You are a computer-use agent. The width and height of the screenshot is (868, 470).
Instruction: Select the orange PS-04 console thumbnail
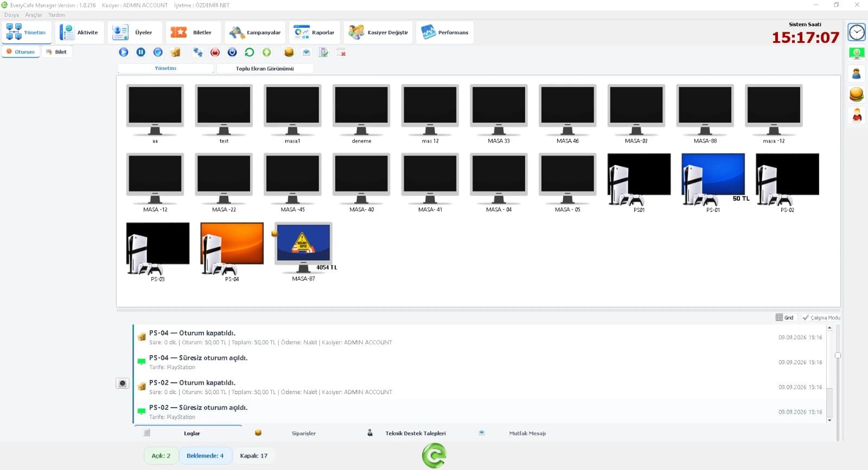(x=232, y=252)
